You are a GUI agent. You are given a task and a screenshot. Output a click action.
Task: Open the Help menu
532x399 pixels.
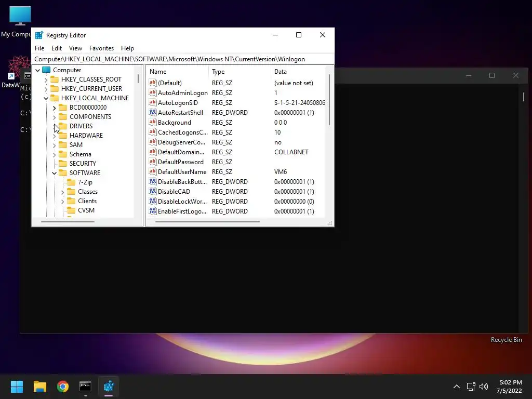pyautogui.click(x=127, y=48)
